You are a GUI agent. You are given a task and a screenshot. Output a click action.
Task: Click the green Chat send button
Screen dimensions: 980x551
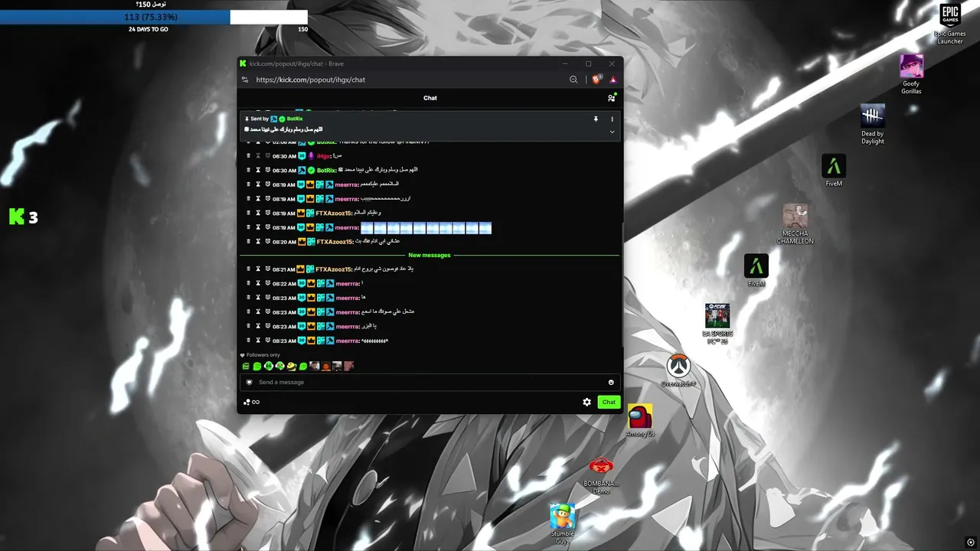point(609,402)
